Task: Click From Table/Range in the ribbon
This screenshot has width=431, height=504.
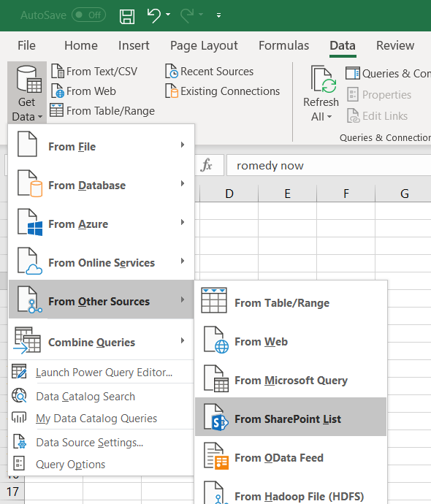Action: (x=102, y=111)
